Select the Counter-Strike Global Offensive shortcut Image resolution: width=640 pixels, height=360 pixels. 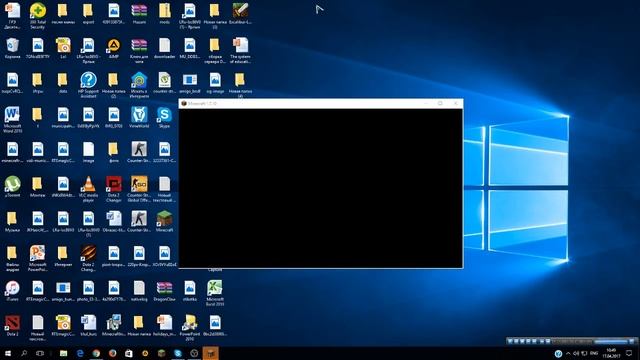(139, 189)
